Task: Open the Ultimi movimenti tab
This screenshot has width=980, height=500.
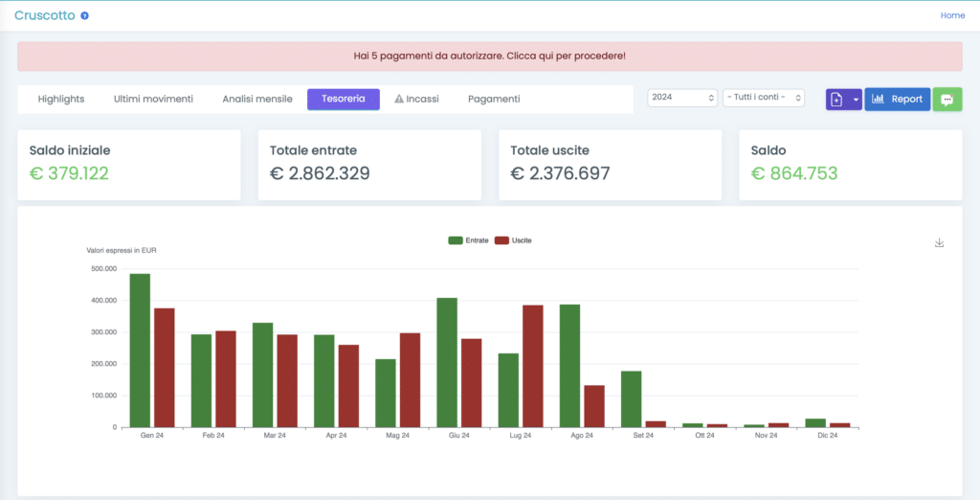Action: coord(153,99)
